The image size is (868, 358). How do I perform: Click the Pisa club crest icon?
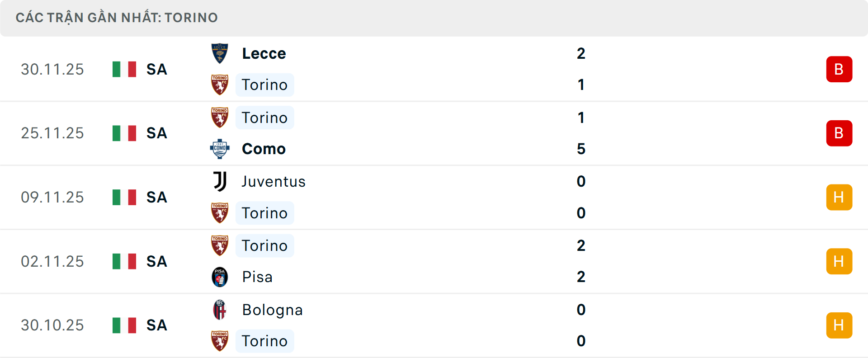tap(220, 277)
